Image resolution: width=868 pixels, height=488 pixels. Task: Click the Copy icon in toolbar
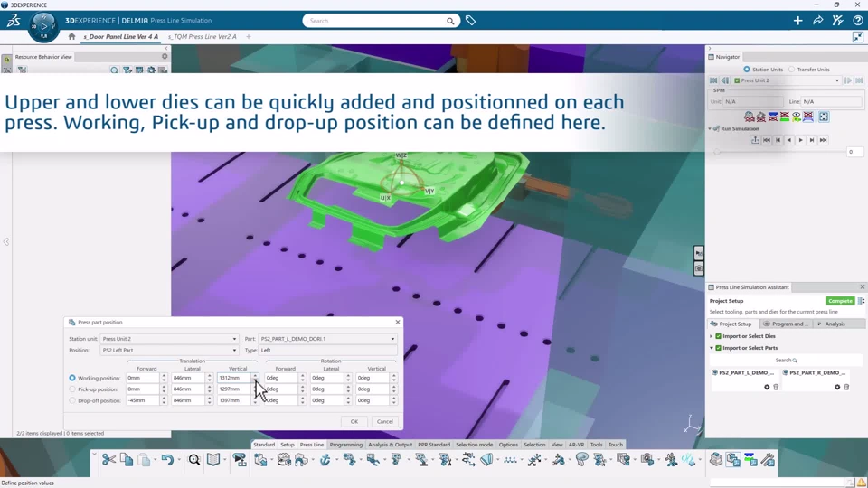pos(127,459)
